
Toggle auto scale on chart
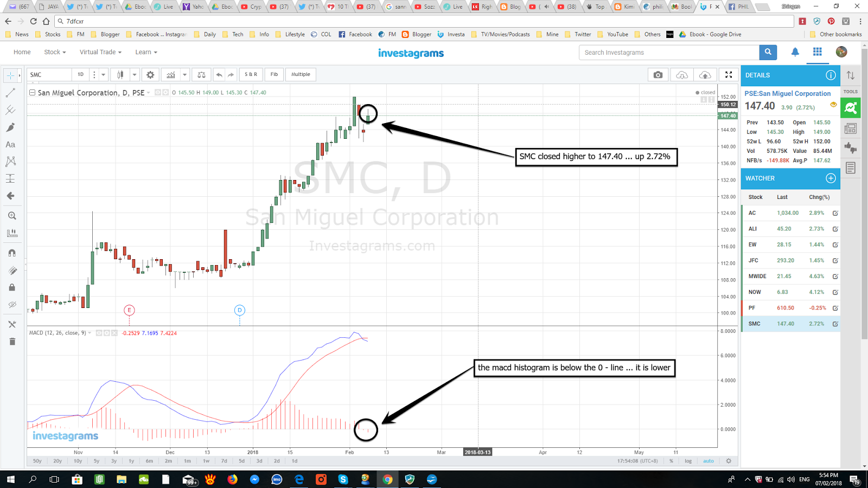coord(709,461)
